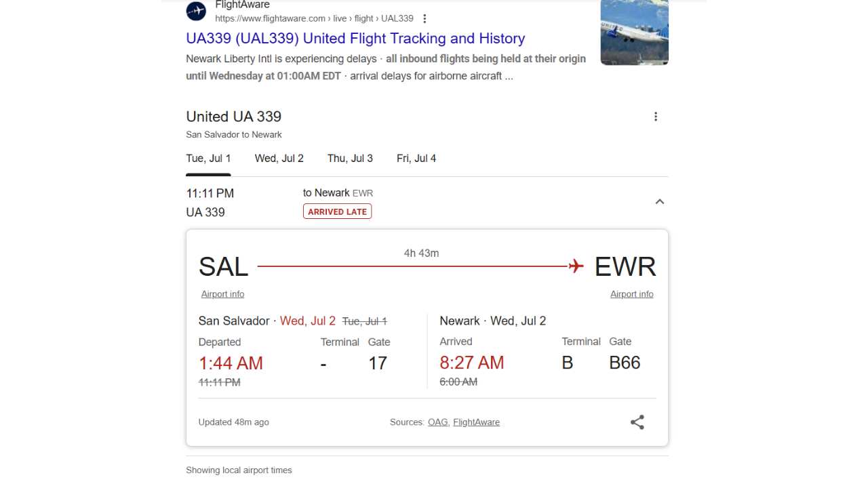Open the FlightAware source link
This screenshot has width=868, height=488.
476,422
